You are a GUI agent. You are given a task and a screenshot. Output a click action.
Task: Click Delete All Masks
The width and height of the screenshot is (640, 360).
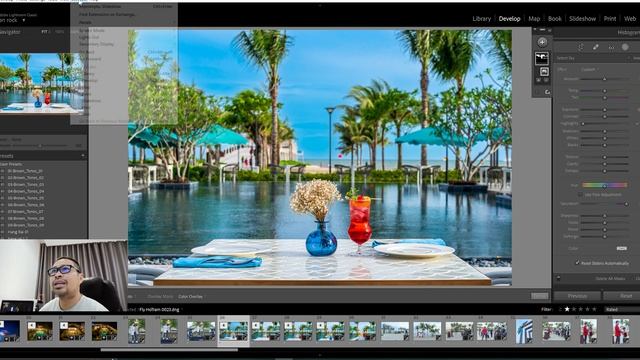coord(610,278)
